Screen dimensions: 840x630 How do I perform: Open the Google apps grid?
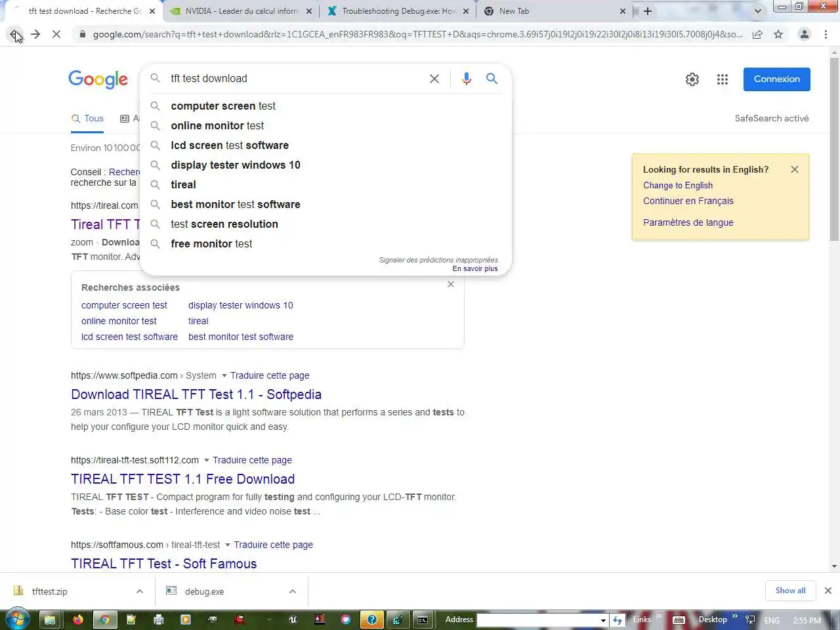(x=723, y=79)
